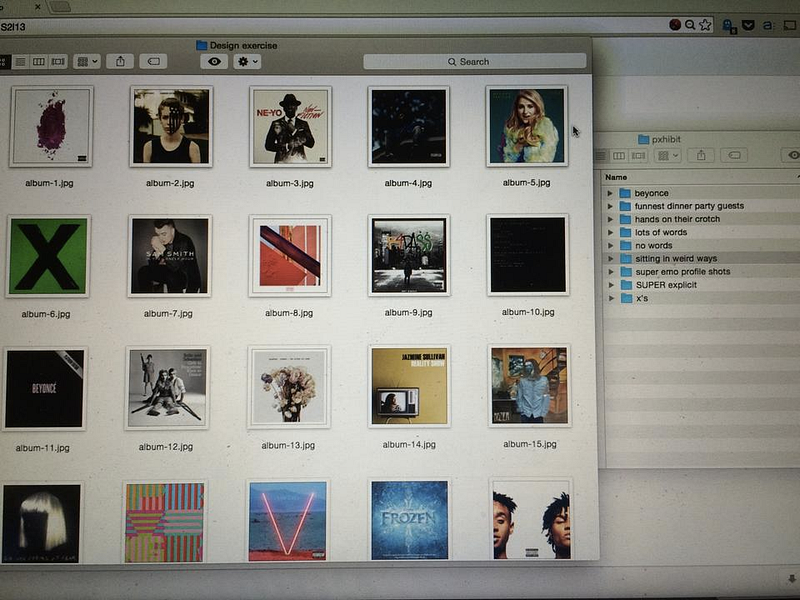Select the Frozen soundtrack cover thumbnail
This screenshot has width=800, height=600.
click(x=410, y=520)
